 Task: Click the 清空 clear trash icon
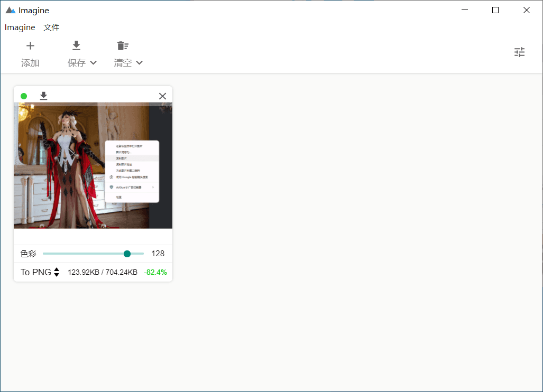coord(123,45)
